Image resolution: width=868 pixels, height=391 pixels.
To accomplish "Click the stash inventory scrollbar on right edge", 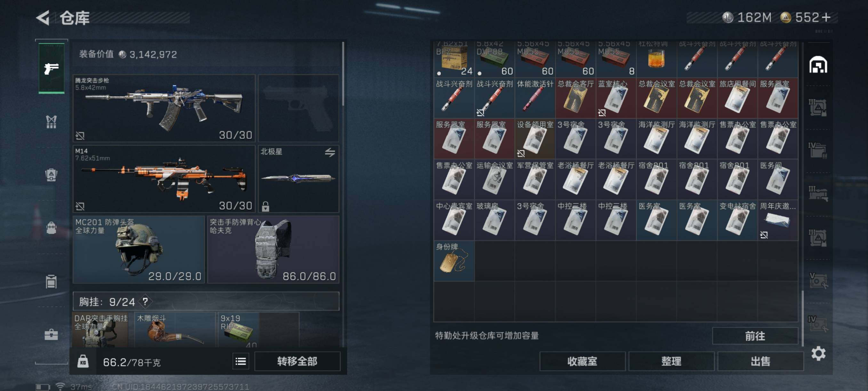I will pos(803,318).
